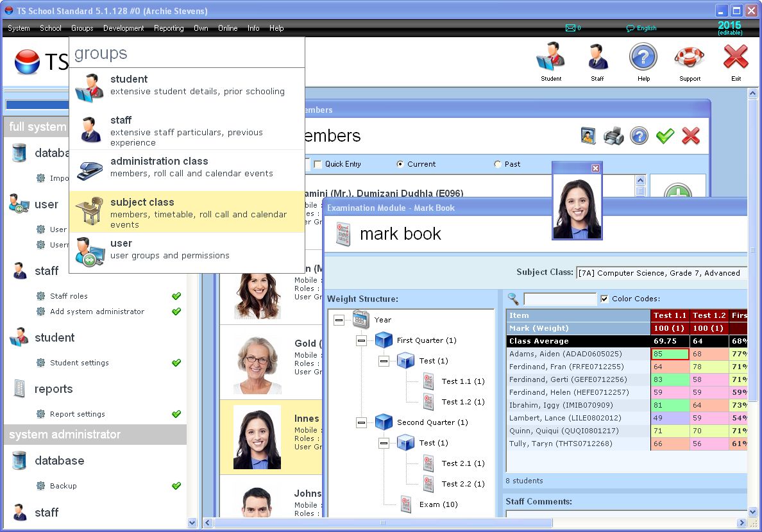Click the Support lifebuoy icon

690,60
